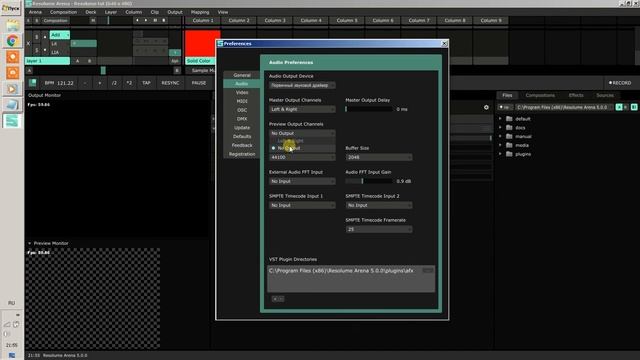Trigger Column 1 header
Viewport: 640px width, 360px height.
(203, 20)
